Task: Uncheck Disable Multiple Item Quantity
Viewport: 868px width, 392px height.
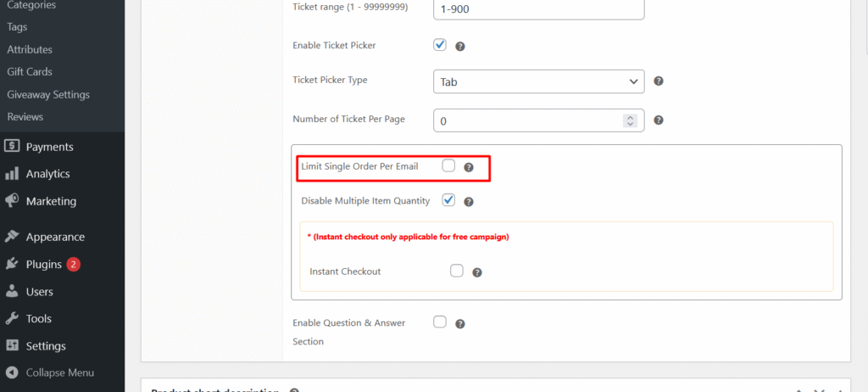Action: pyautogui.click(x=448, y=201)
